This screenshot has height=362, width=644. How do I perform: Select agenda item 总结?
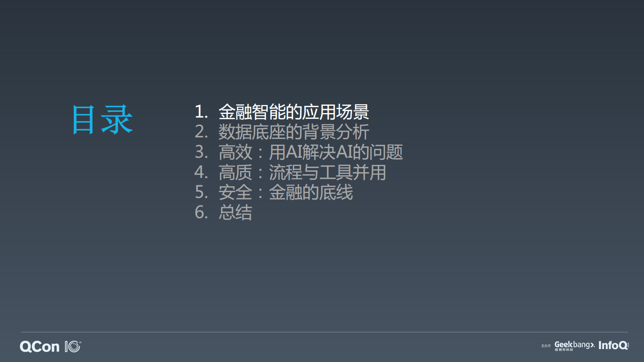tap(235, 212)
